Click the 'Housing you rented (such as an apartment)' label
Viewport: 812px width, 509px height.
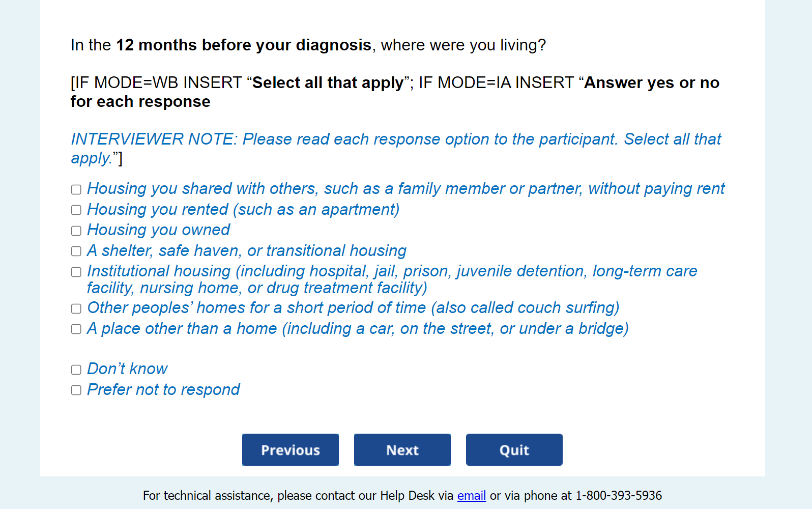coord(243,210)
